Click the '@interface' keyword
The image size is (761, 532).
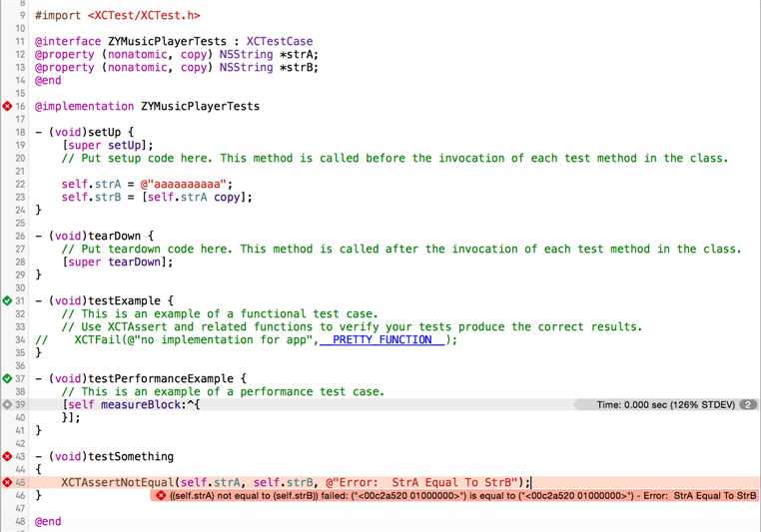pos(68,41)
